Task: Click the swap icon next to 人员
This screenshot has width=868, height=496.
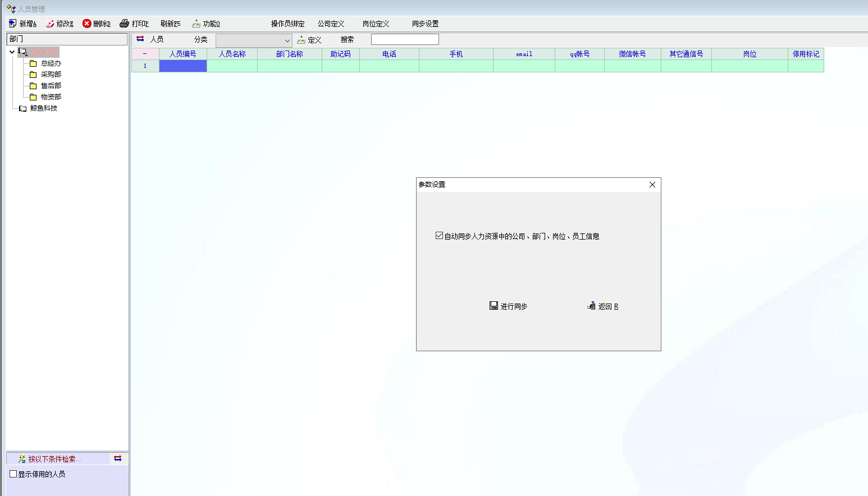Action: click(x=140, y=39)
